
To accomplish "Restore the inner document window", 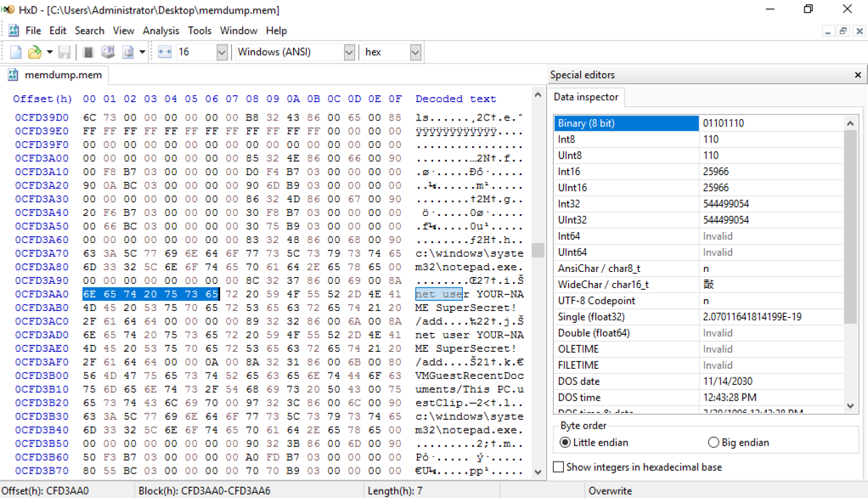I will (843, 31).
